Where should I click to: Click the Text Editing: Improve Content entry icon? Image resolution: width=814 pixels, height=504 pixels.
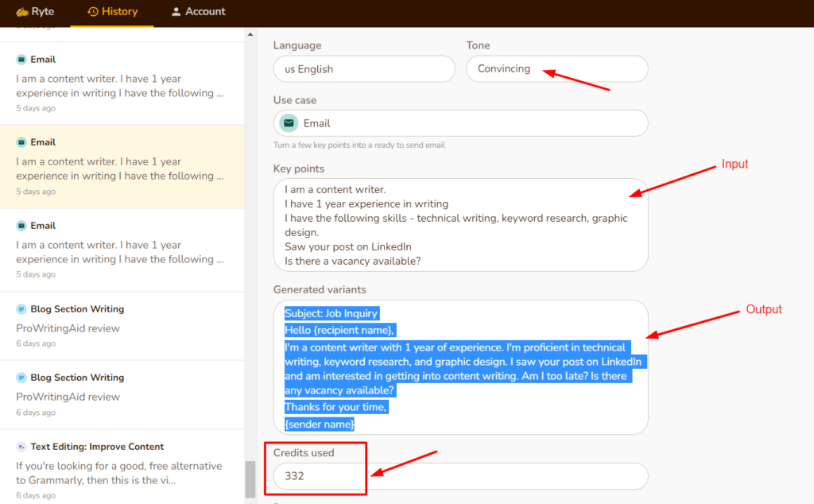coord(20,446)
